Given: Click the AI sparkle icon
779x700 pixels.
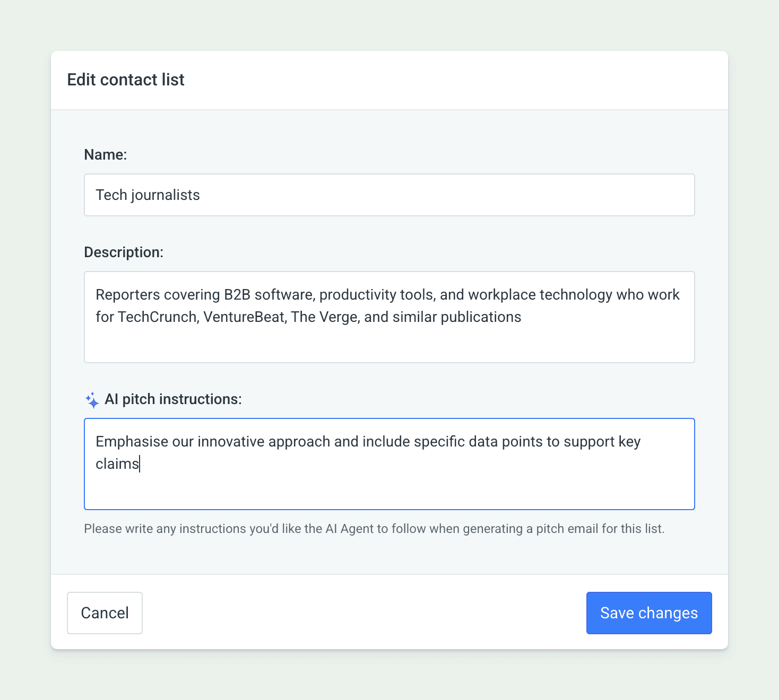Looking at the screenshot, I should (92, 400).
